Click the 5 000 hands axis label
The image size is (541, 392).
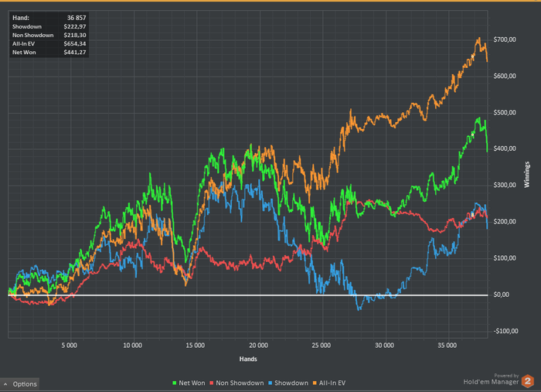click(70, 346)
